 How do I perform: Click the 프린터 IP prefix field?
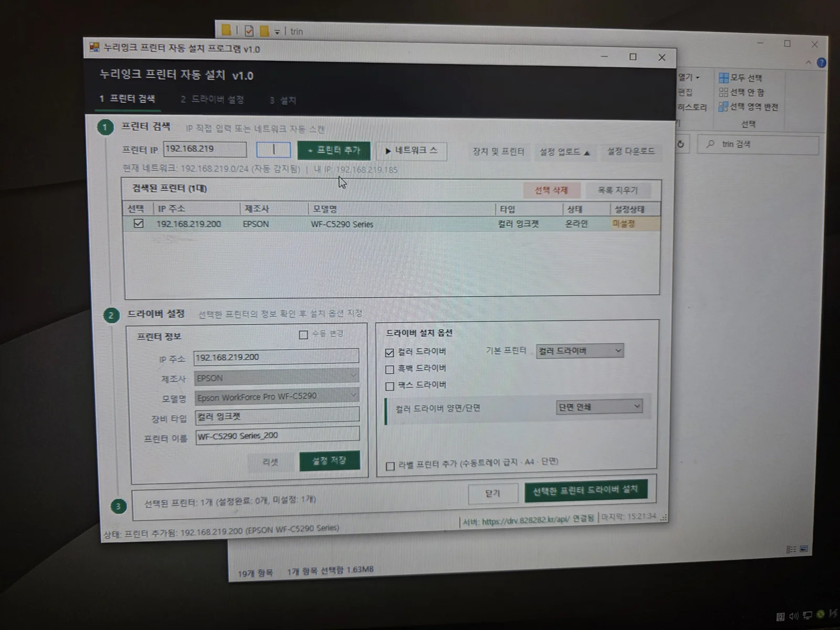tap(205, 149)
